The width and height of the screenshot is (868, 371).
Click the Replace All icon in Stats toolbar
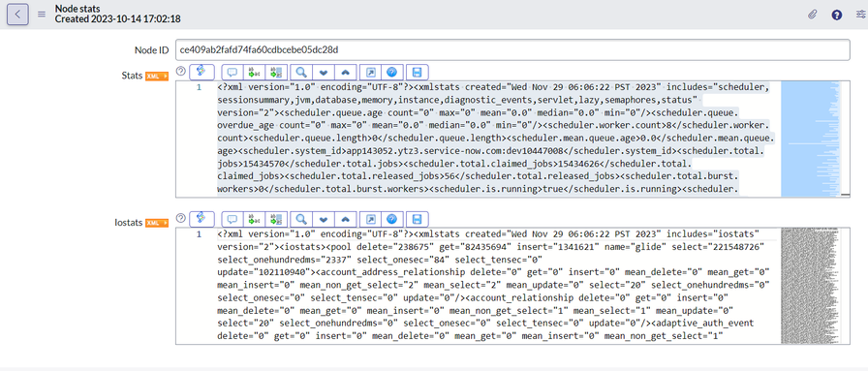276,72
